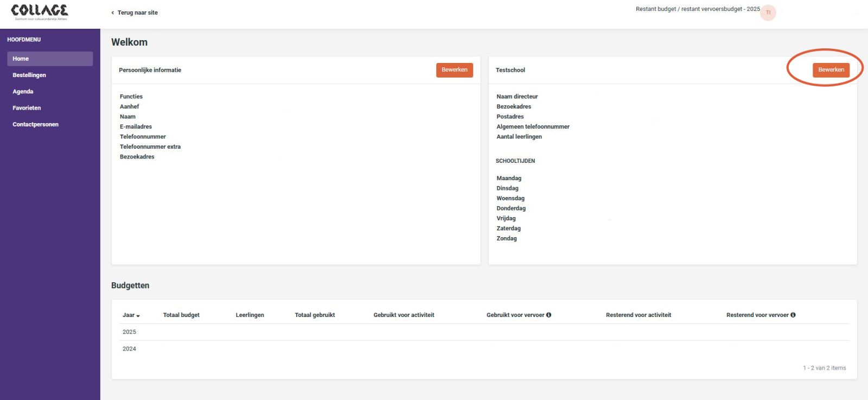This screenshot has height=400, width=868.
Task: Click info icon next to Gebruikt voor vervoer
Action: click(548, 315)
